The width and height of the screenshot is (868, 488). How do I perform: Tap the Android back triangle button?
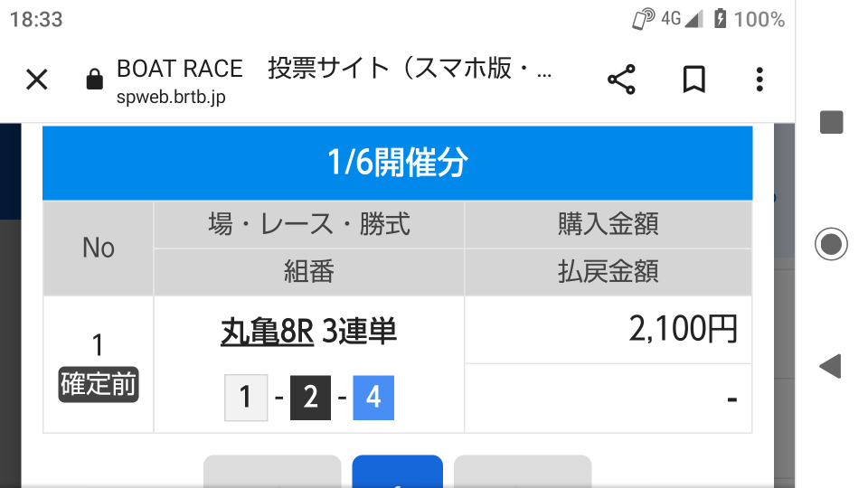point(830,366)
